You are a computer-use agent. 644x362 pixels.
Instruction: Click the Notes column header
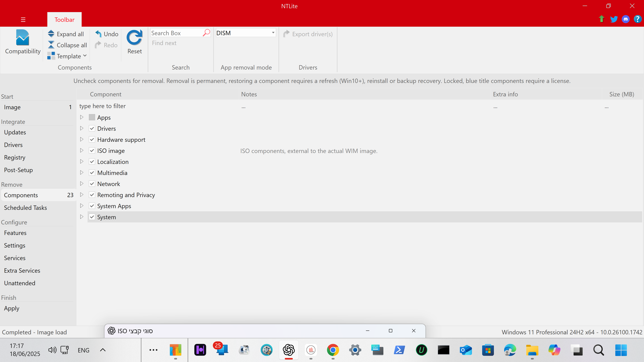point(364,94)
